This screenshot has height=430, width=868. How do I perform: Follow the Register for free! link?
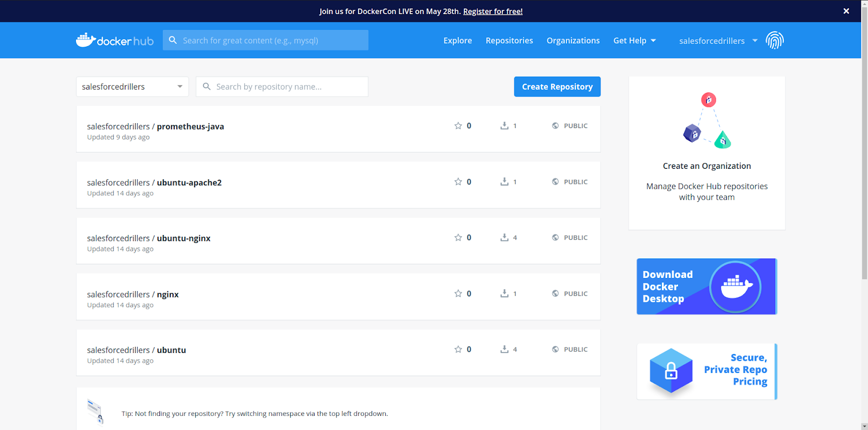point(493,11)
